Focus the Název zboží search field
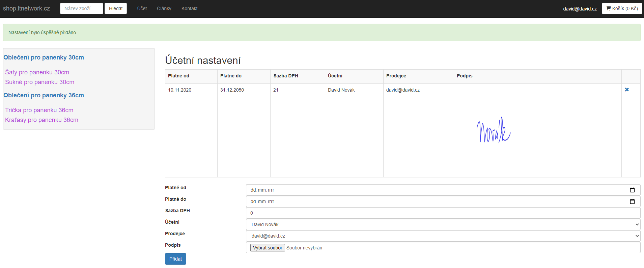This screenshot has height=268, width=644. click(x=81, y=8)
